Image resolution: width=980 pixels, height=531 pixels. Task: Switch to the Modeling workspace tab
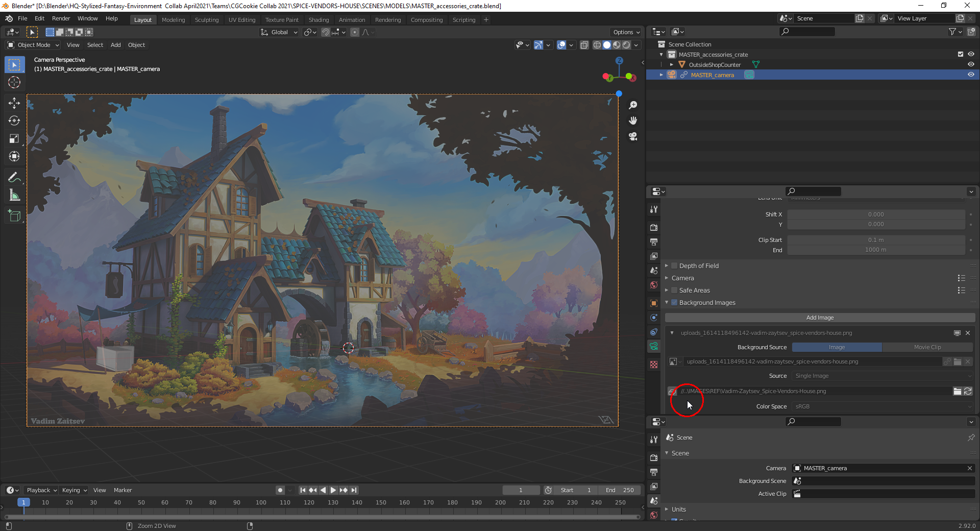pos(173,20)
